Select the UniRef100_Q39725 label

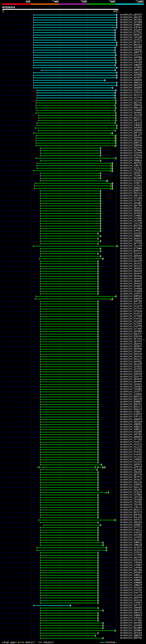pos(131,467)
